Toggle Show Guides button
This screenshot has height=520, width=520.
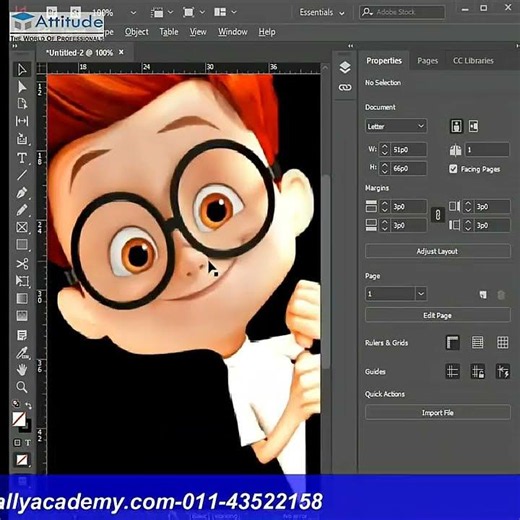pyautogui.click(x=452, y=371)
